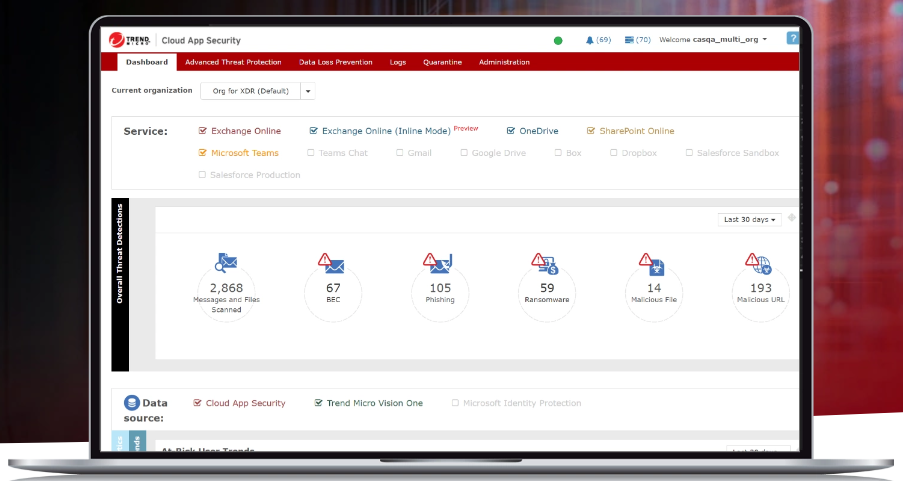
Task: Click the Messages and Files Scanned icon
Action: tap(226, 263)
